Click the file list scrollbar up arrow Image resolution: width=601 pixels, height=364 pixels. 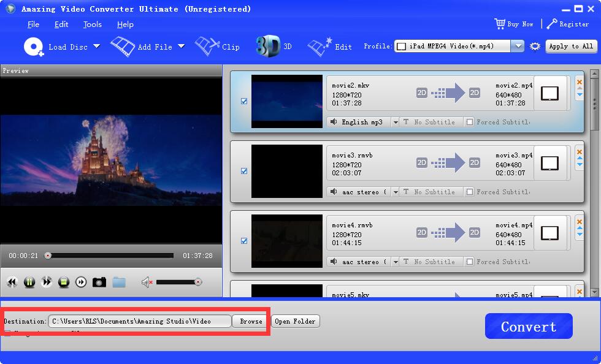(x=594, y=73)
